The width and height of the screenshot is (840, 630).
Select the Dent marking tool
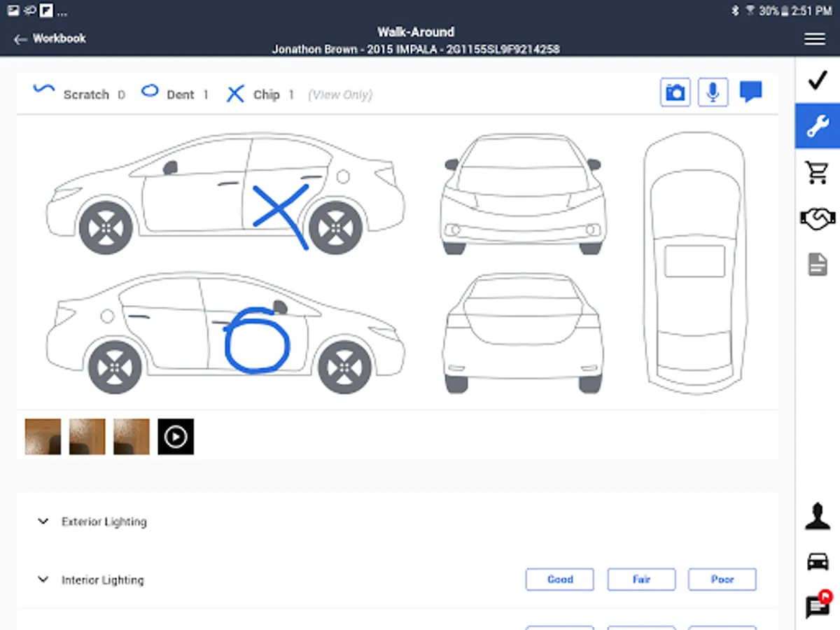pyautogui.click(x=174, y=94)
